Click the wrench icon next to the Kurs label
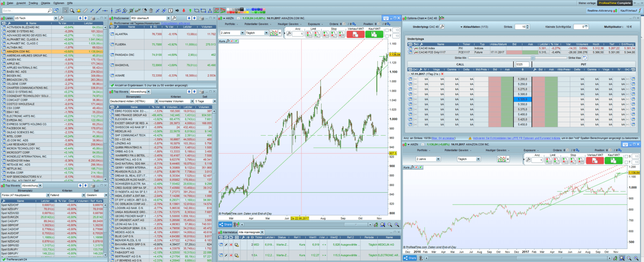The width and height of the screenshot is (644, 262). pos(227,40)
